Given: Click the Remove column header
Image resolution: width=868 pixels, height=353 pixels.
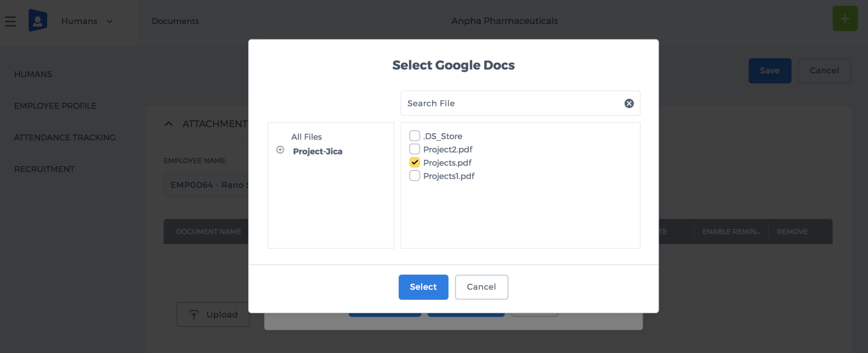Looking at the screenshot, I should [793, 232].
